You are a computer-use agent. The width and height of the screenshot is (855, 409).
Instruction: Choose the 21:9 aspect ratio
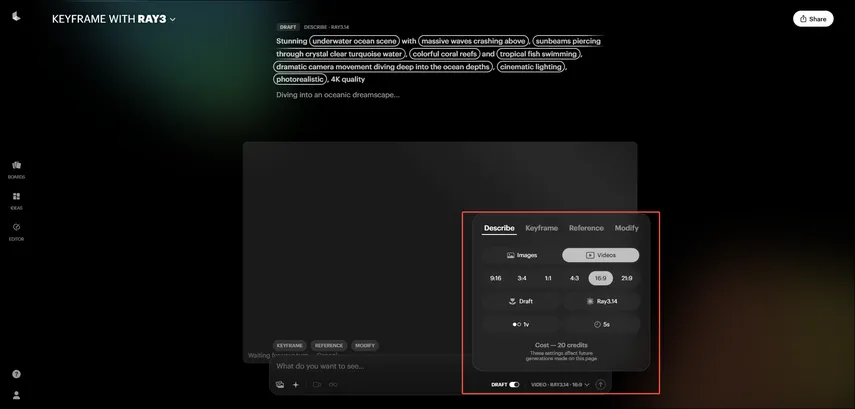tap(627, 278)
